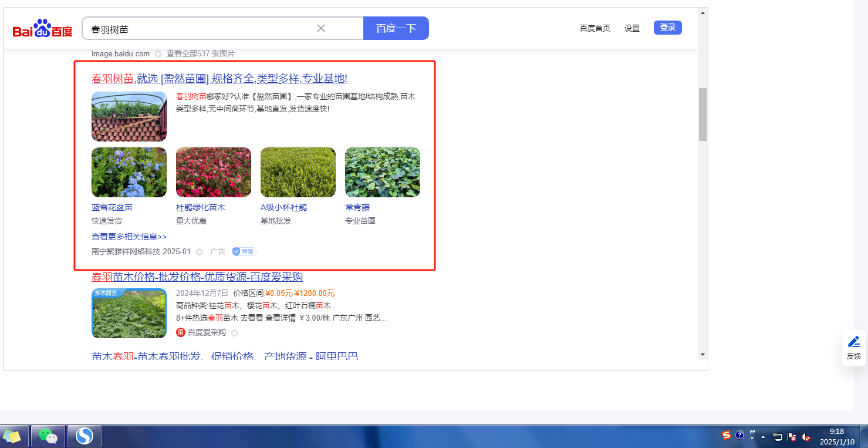Image resolution: width=868 pixels, height=448 pixels.
Task: Click the Sogou input method tray icon
Action: [727, 436]
